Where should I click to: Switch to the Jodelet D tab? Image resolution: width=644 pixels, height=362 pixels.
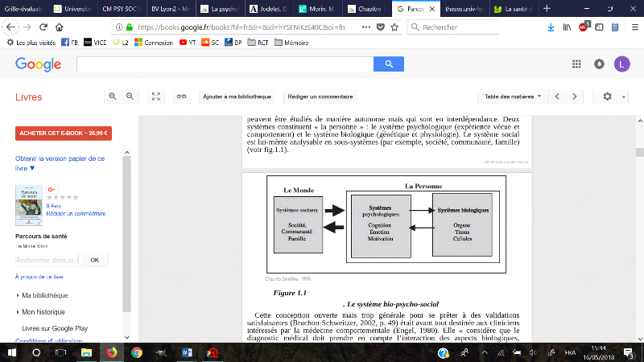pos(269,9)
